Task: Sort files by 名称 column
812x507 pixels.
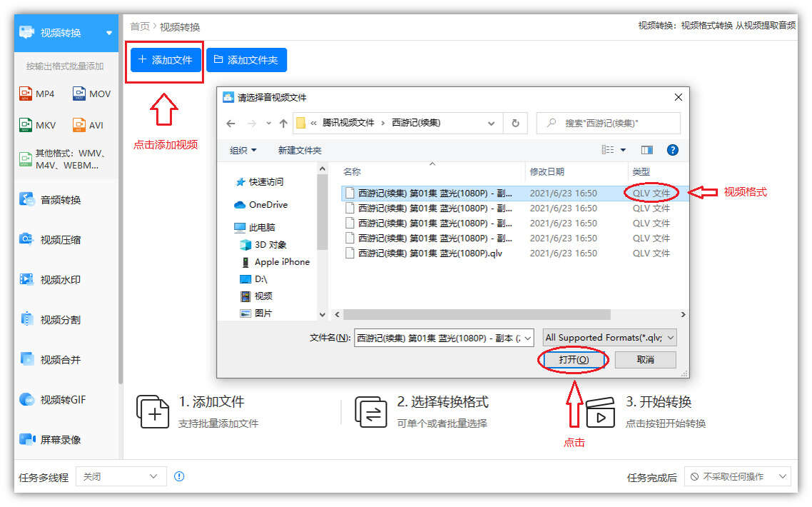Action: (352, 171)
